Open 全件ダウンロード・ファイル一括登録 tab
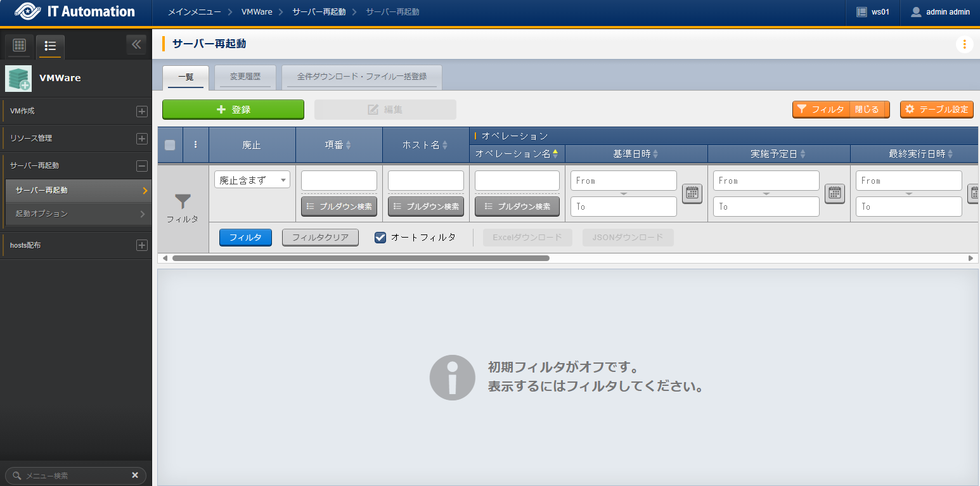 [x=361, y=77]
